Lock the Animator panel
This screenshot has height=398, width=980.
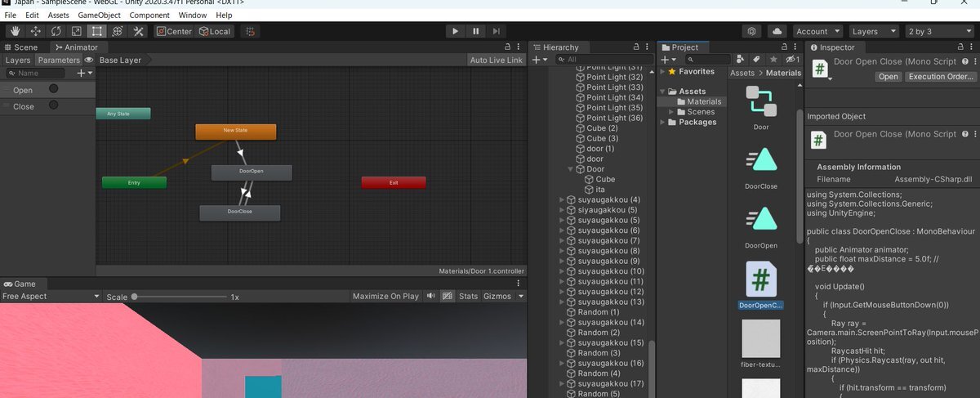pos(507,47)
